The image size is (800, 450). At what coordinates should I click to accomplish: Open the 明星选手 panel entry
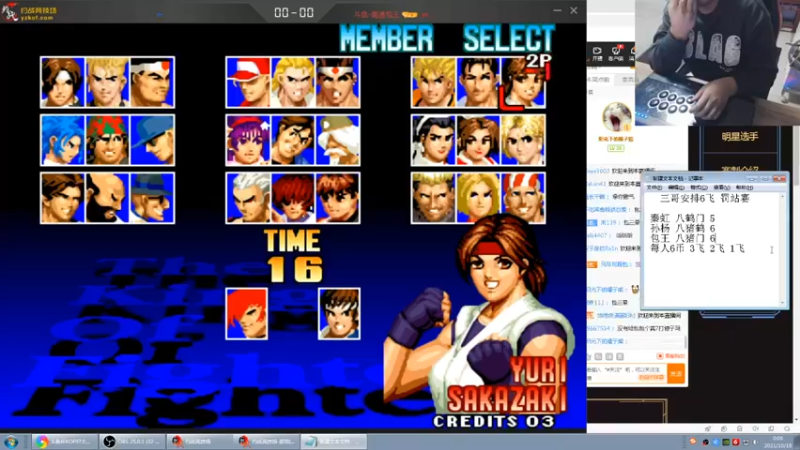739,137
